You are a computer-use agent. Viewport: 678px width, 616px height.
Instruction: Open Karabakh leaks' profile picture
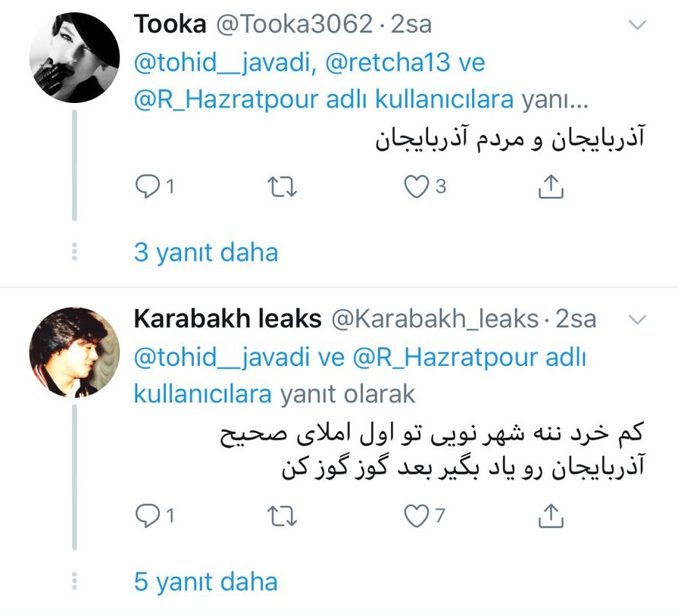tap(74, 352)
